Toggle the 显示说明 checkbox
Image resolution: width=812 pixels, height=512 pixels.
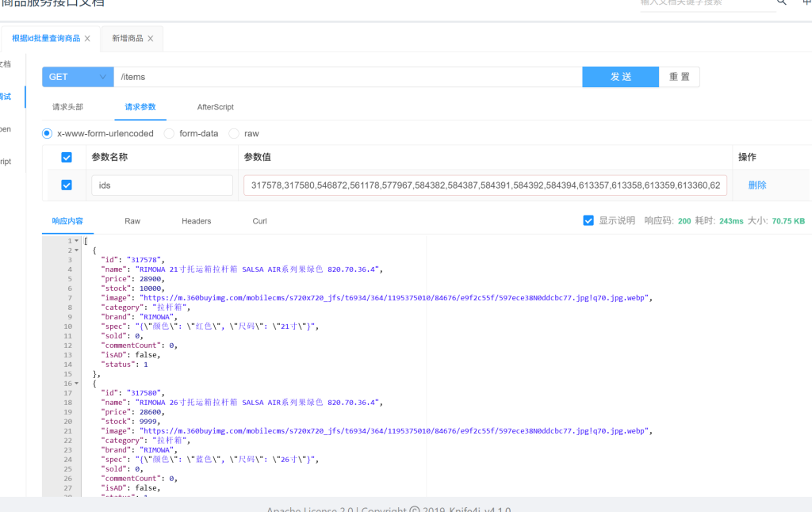pos(588,221)
